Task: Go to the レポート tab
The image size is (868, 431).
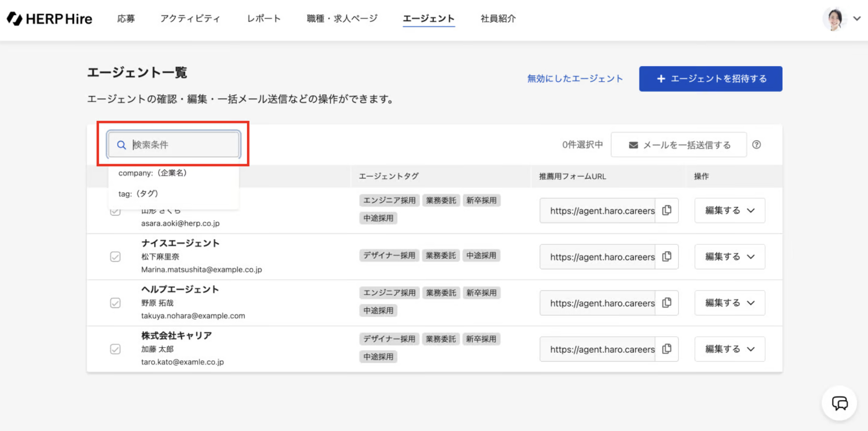Action: coord(263,19)
